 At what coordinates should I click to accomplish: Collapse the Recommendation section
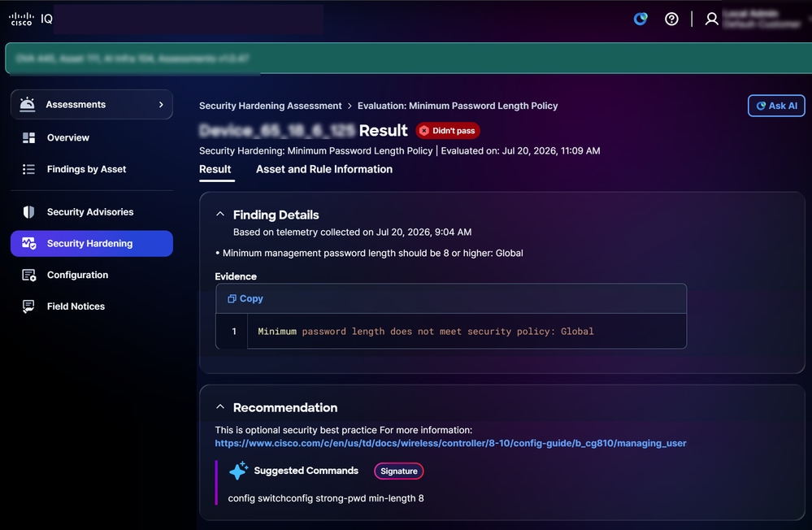(220, 406)
